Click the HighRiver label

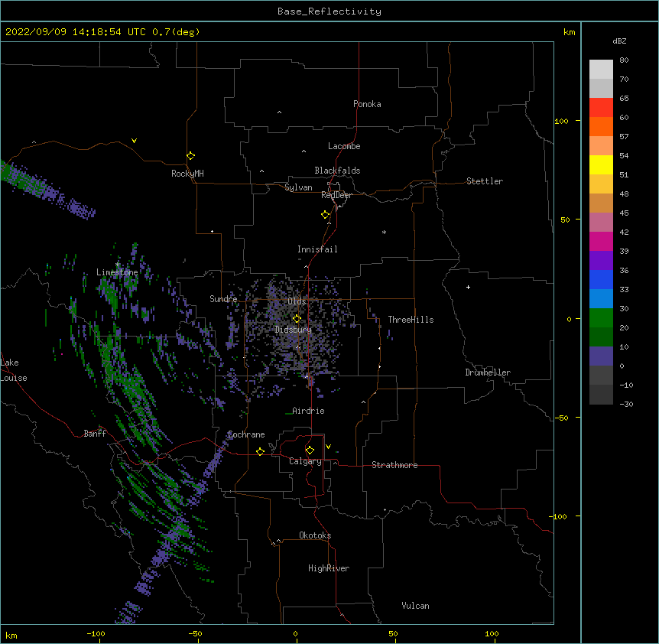[329, 568]
